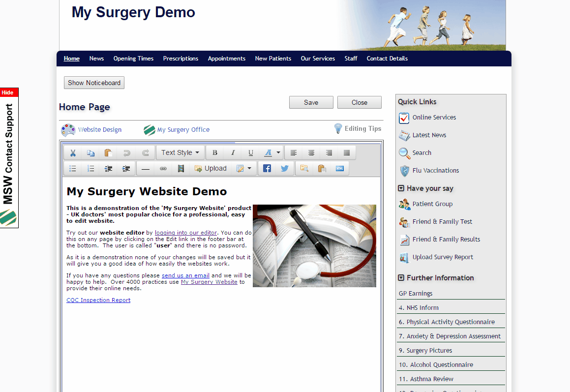Image resolution: width=570 pixels, height=392 pixels.
Task: Apply bulleted list formatting
Action: click(x=73, y=168)
